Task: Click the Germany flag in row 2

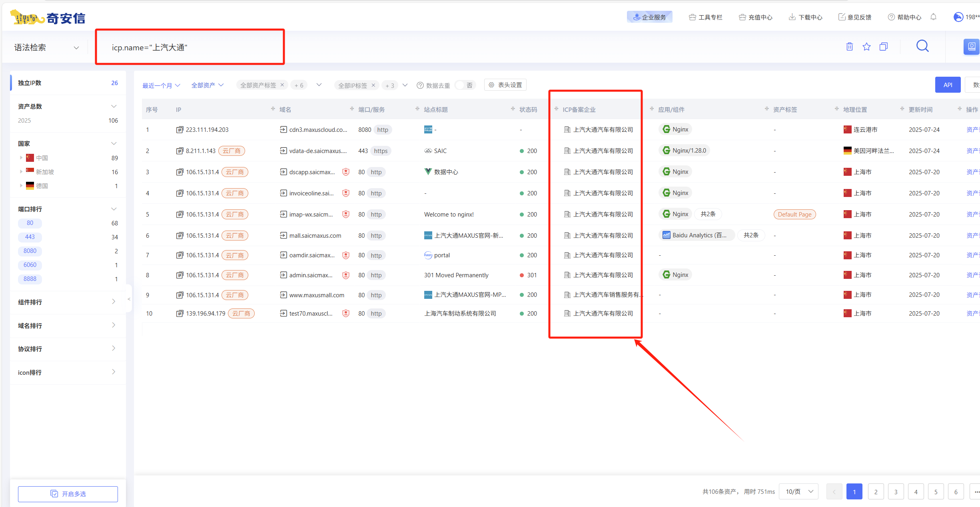Action: coord(847,151)
